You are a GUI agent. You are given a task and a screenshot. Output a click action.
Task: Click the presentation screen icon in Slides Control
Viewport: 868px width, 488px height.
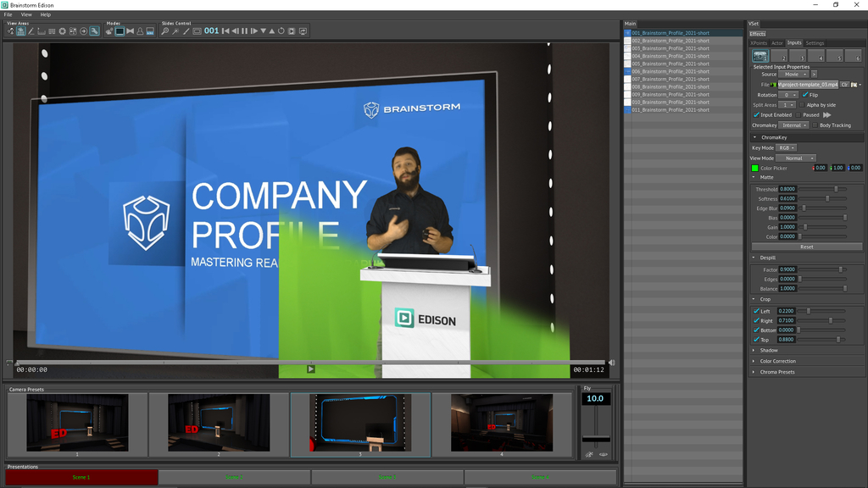(303, 31)
